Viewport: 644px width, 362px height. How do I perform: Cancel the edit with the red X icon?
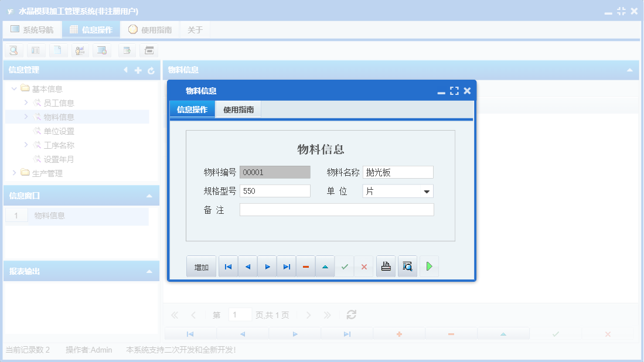click(x=364, y=266)
